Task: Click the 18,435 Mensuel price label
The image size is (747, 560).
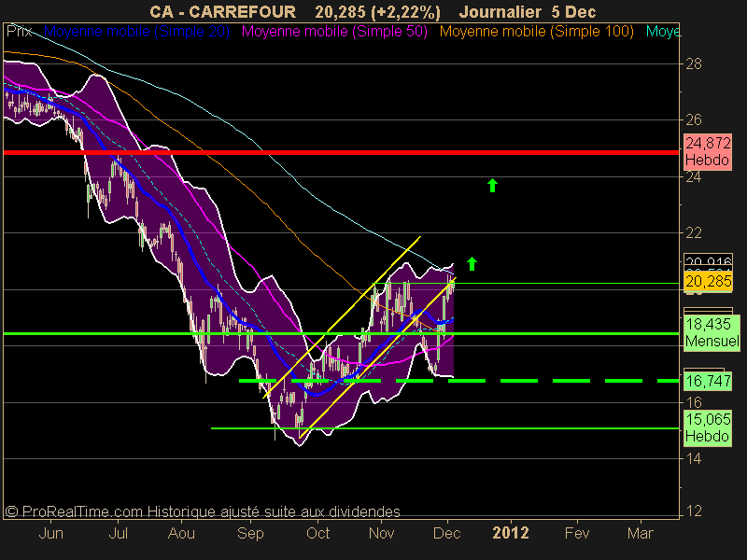Action: (712, 333)
